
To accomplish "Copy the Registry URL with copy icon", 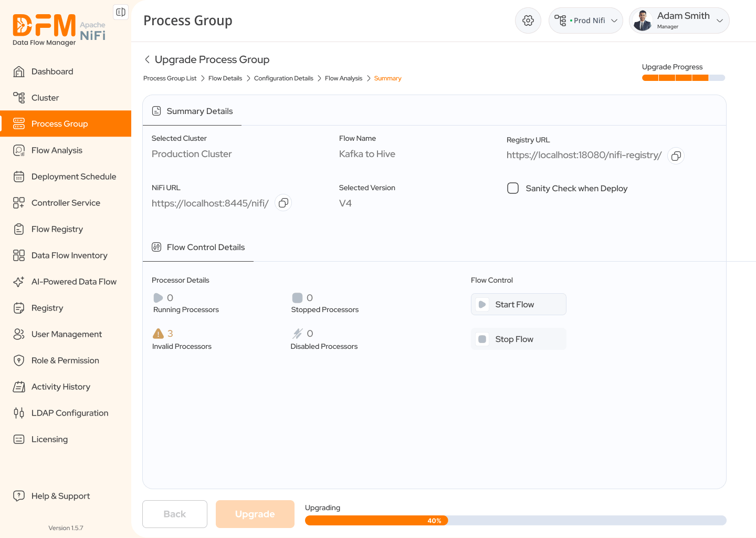I will click(676, 156).
